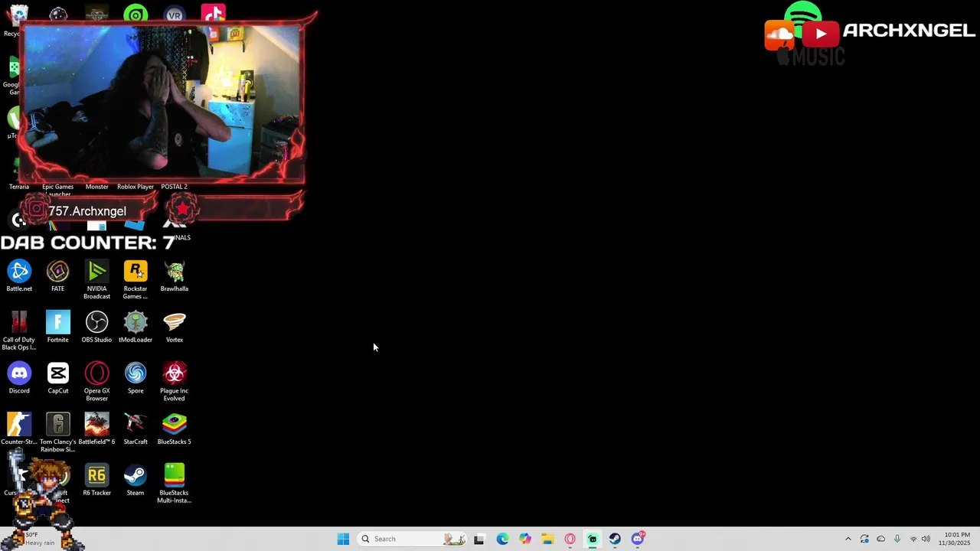Open Plague Inc Evolved shortcut
The height and width of the screenshot is (551, 980).
pos(174,382)
